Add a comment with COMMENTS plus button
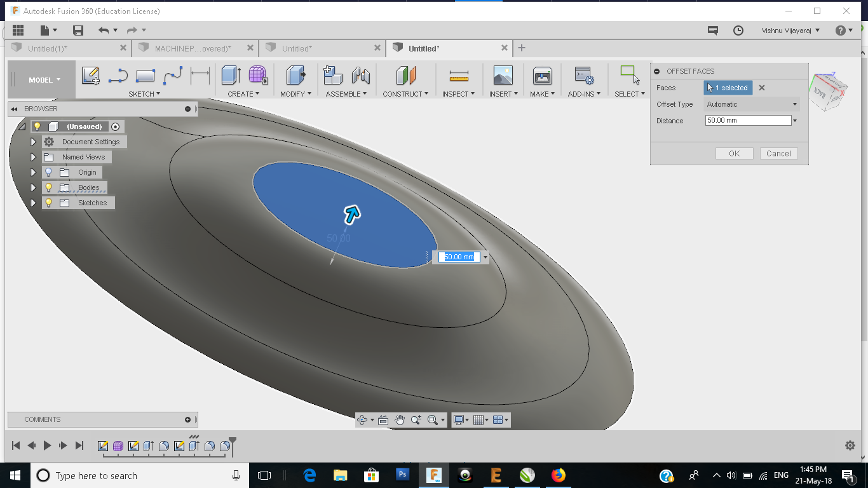Image resolution: width=868 pixels, height=488 pixels. (187, 419)
